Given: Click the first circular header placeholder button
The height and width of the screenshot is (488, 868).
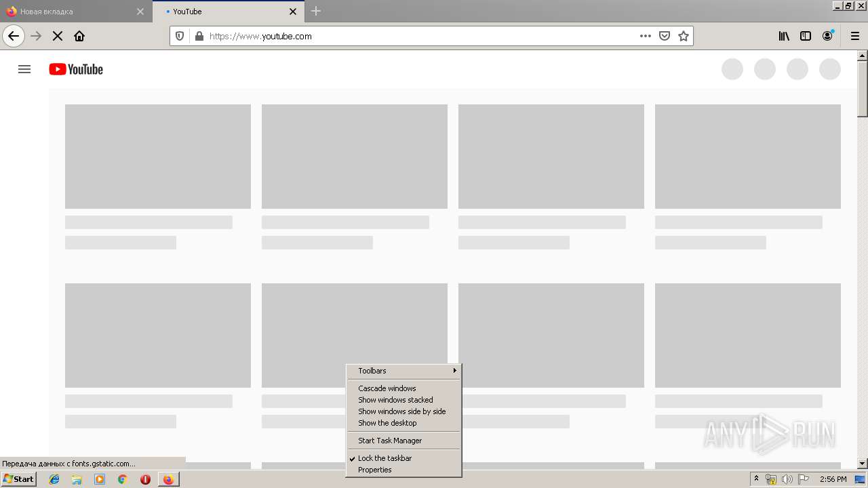Looking at the screenshot, I should 732,69.
